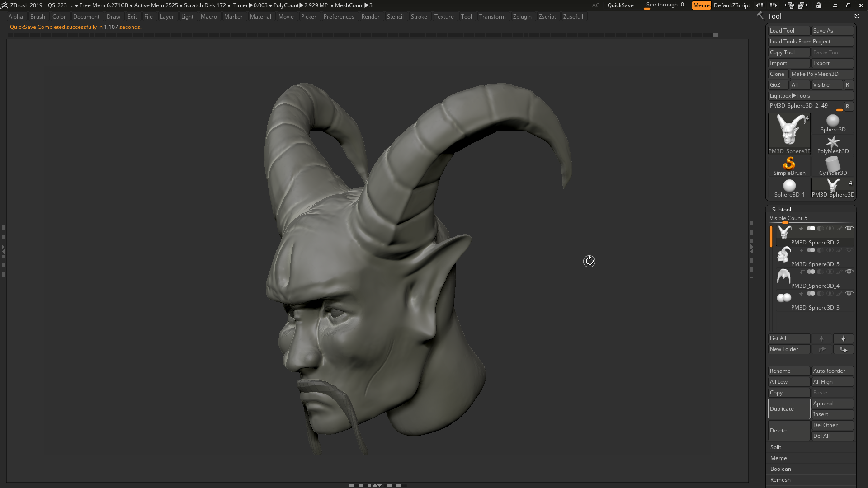Toggle visibility eye of PM3D_Sphere3D_2

pyautogui.click(x=849, y=229)
